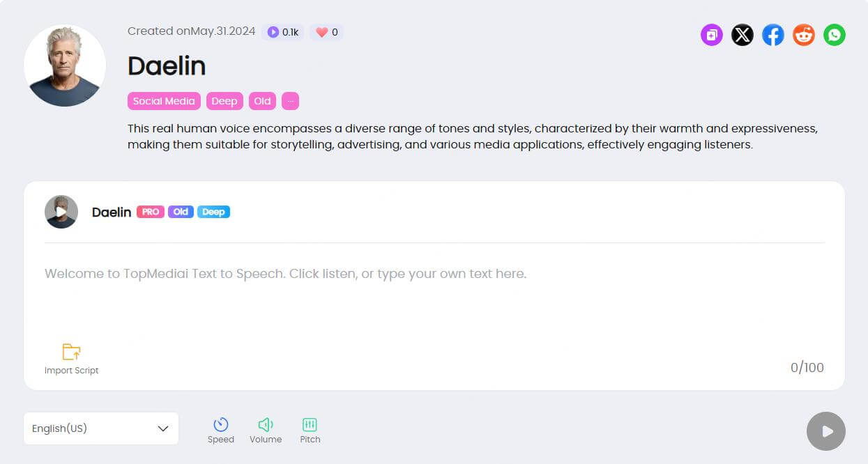The width and height of the screenshot is (868, 464).
Task: Click the PRO badge next to Daelin
Action: tap(151, 212)
